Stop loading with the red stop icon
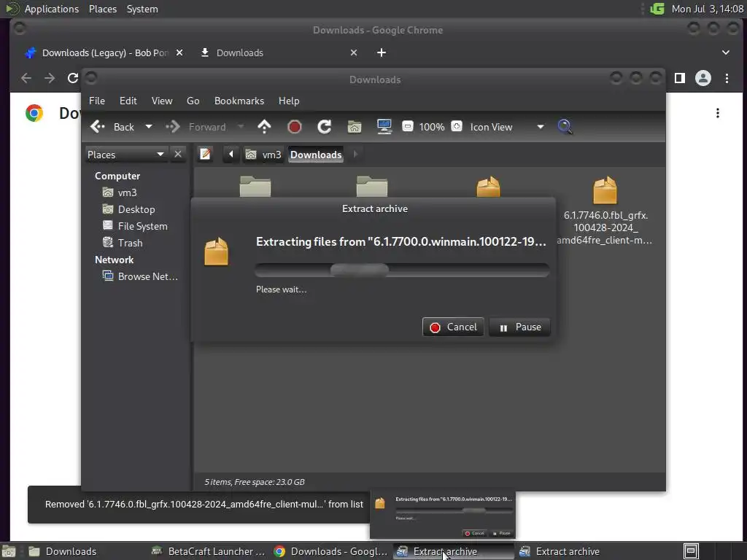747x560 pixels. point(295,127)
